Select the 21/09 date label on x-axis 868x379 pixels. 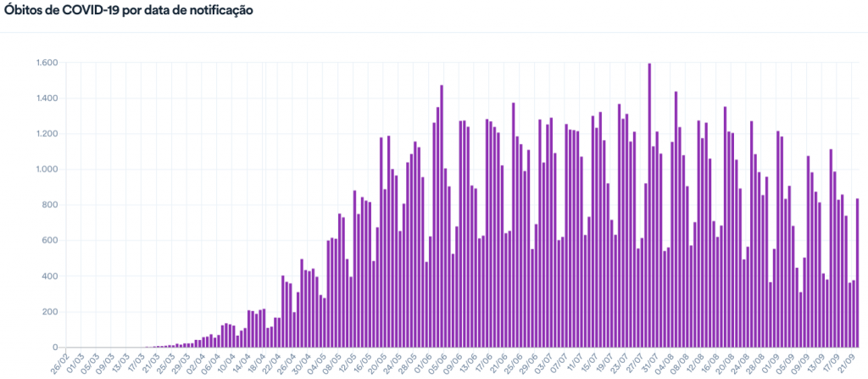(843, 364)
